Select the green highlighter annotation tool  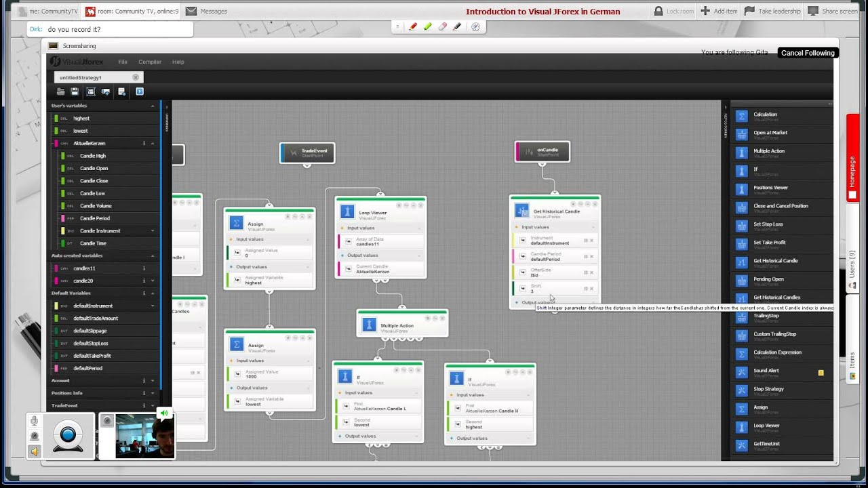tap(428, 27)
